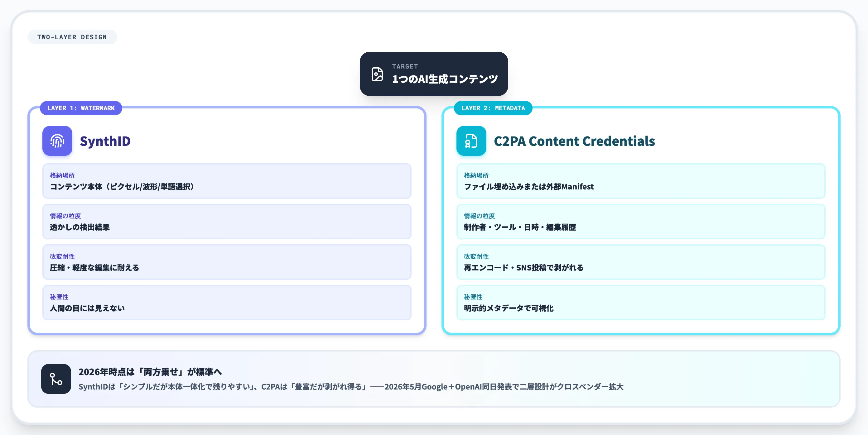This screenshot has height=435, width=868.
Task: Click 再エンコード・SNS投稿で剥がれる row
Action: (x=641, y=262)
